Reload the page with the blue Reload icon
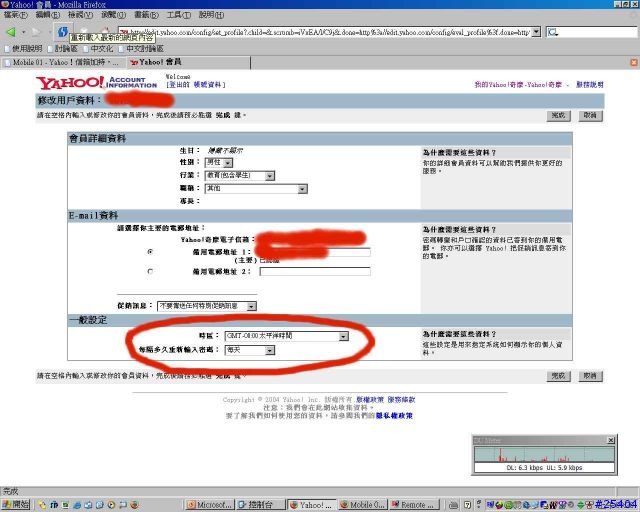 click(62, 31)
